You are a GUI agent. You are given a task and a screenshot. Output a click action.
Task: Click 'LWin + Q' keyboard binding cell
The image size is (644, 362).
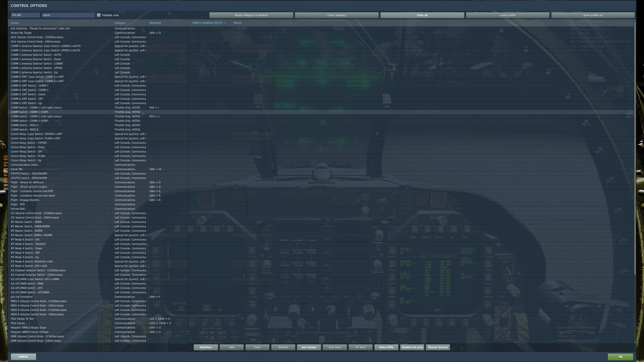(167, 33)
